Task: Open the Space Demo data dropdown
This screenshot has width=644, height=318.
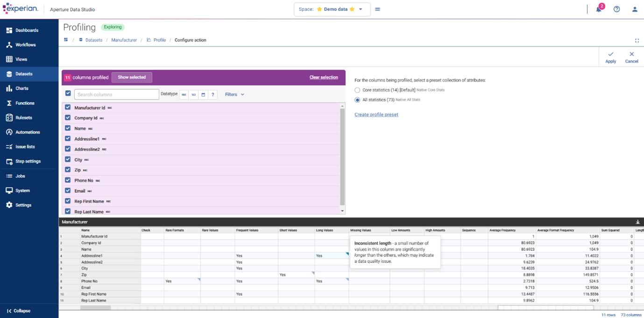Action: pyautogui.click(x=332, y=9)
